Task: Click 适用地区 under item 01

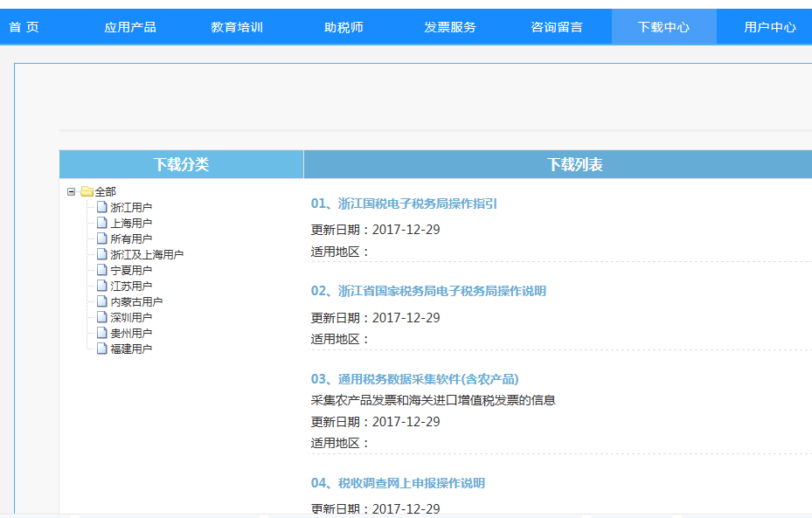Action: 340,252
